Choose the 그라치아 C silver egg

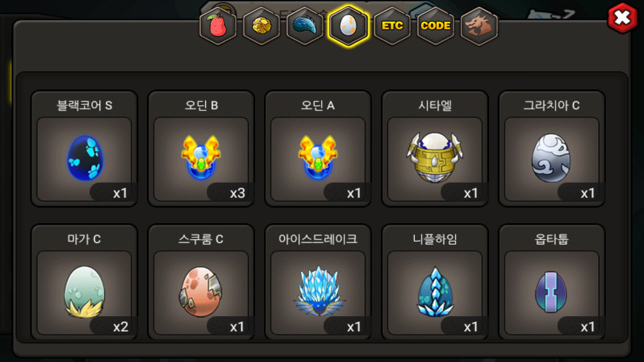551,148
